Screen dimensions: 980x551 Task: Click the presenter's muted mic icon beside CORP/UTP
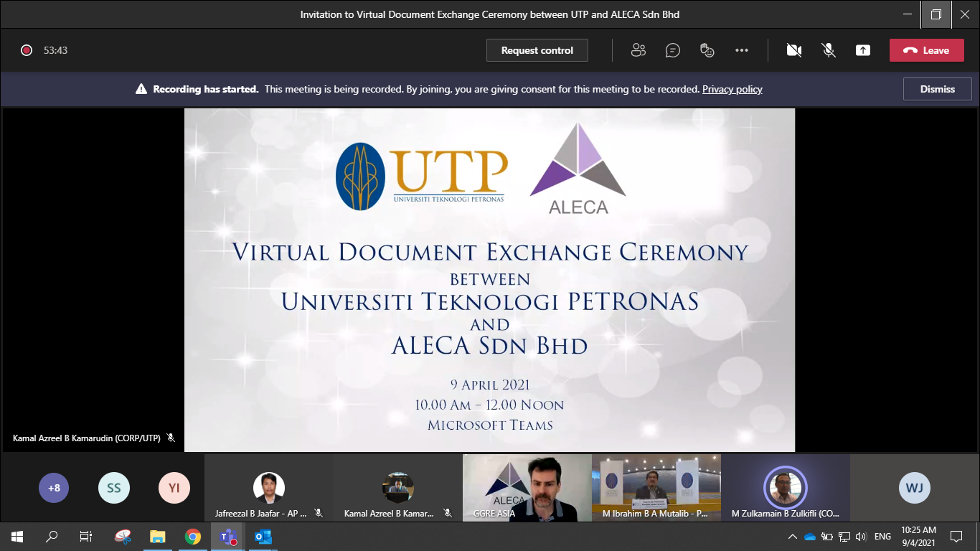point(171,438)
